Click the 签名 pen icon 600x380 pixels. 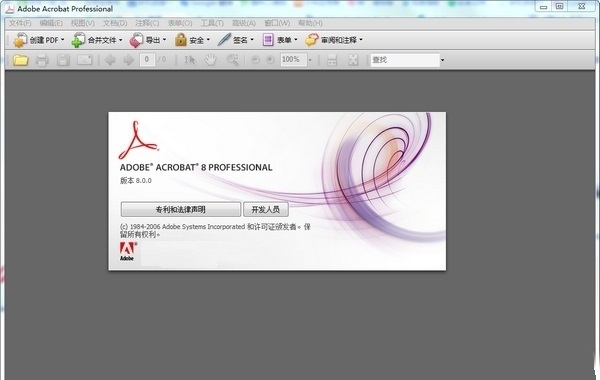[224, 40]
